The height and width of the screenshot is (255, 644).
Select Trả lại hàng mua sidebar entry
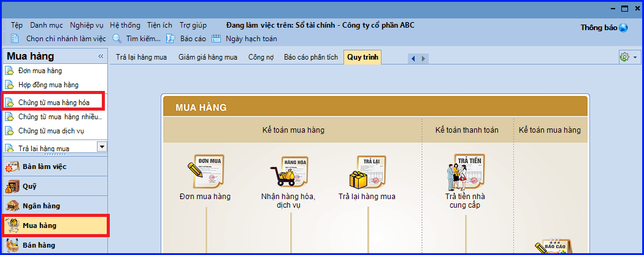tap(44, 149)
